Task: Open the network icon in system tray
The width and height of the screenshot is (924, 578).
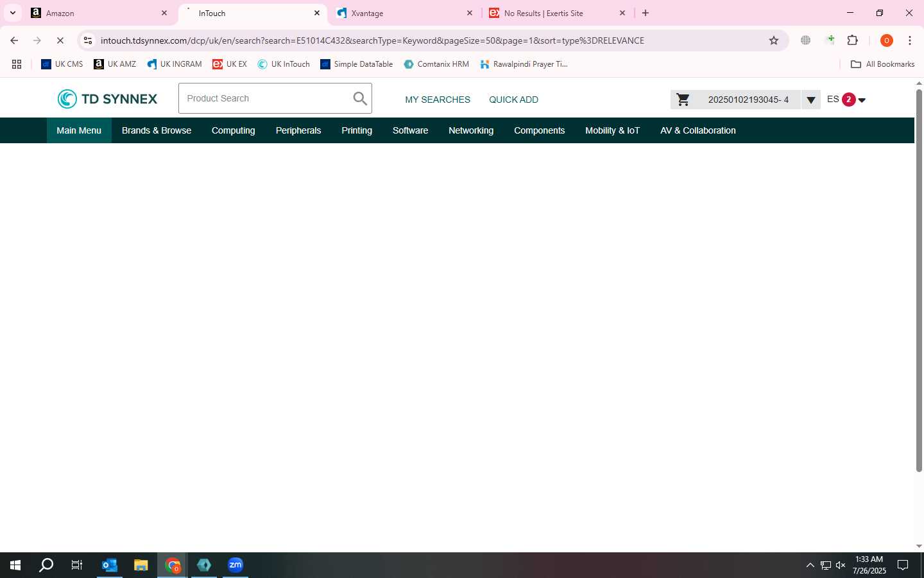Action: [x=826, y=565]
